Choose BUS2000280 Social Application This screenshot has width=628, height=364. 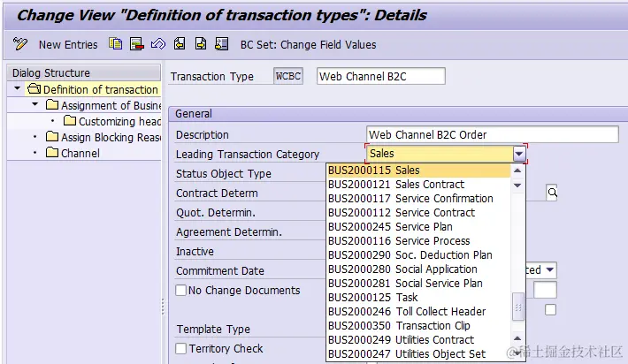(418, 269)
